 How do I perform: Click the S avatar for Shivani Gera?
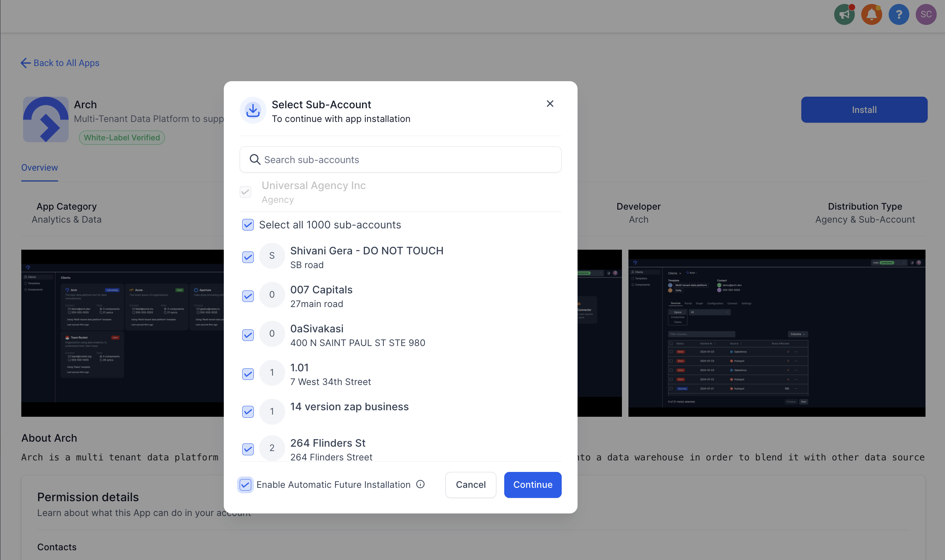click(x=272, y=256)
